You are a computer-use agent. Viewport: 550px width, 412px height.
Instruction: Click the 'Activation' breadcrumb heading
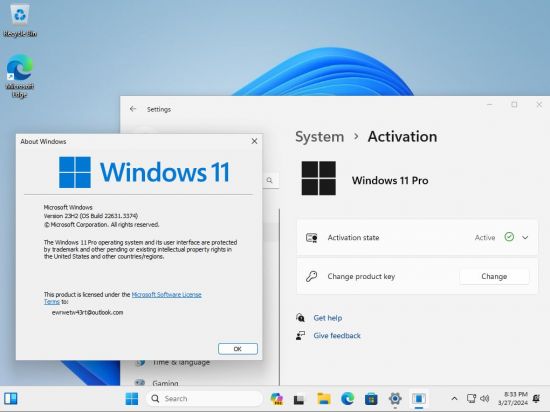click(402, 137)
